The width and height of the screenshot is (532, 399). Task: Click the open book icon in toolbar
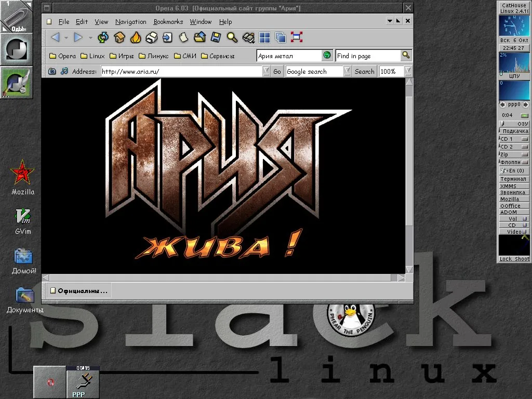pos(248,37)
